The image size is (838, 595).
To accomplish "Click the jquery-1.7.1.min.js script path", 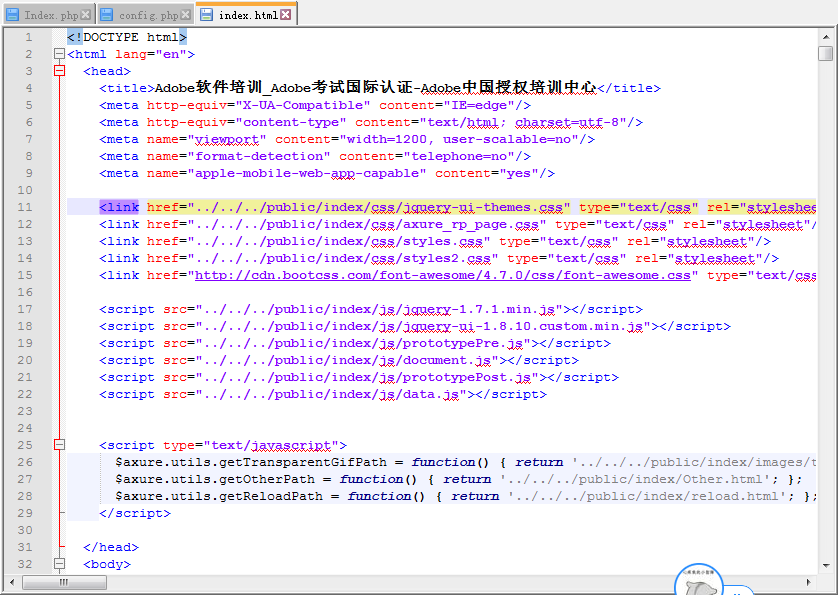I will pos(379,309).
